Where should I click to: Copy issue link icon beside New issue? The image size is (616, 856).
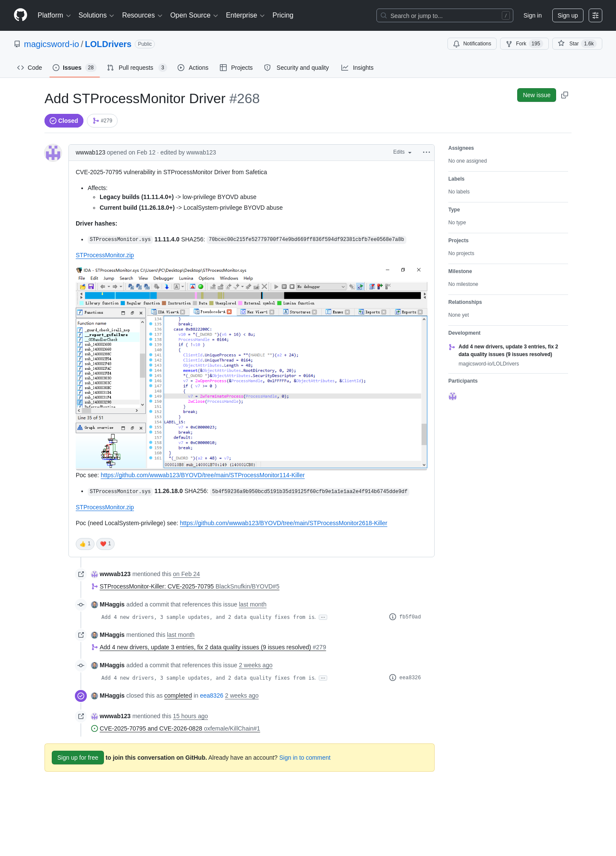pyautogui.click(x=565, y=95)
